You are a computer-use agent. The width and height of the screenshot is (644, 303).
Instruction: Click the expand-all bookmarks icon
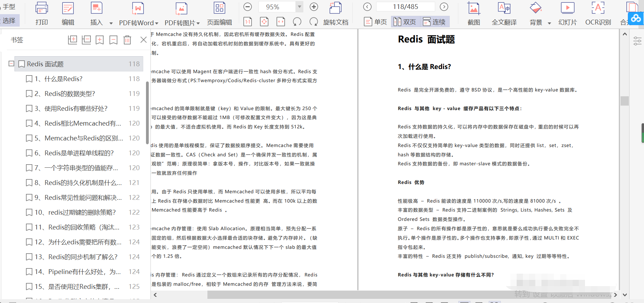pos(72,40)
